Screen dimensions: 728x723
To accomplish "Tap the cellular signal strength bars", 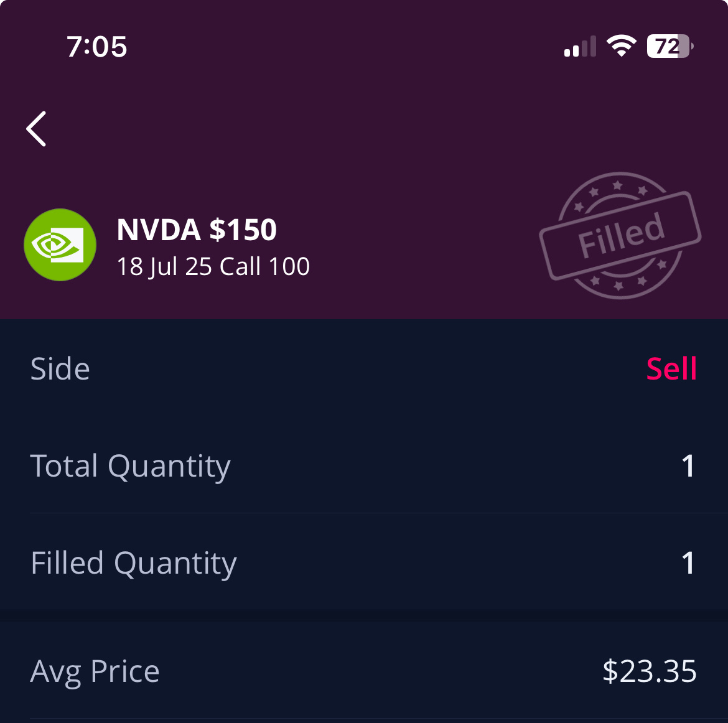I will click(x=580, y=47).
